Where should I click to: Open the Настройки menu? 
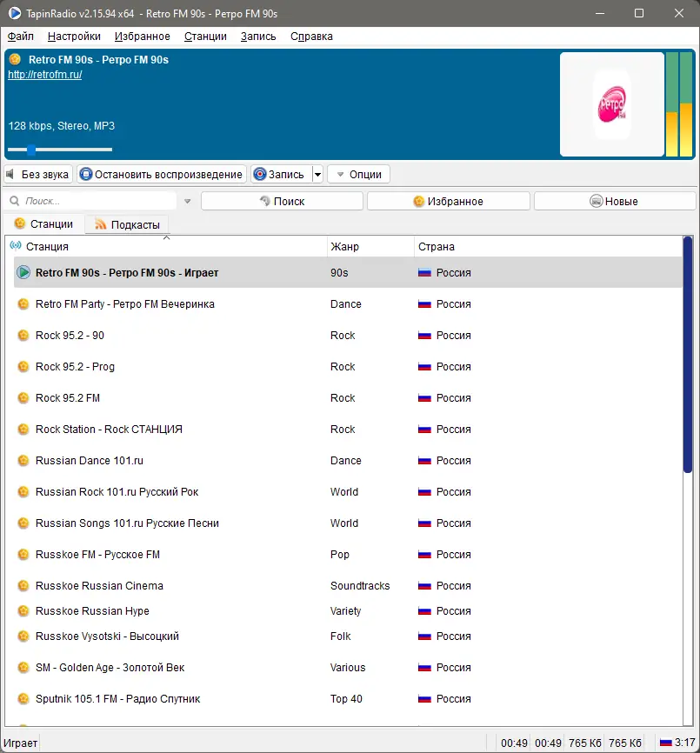74,37
